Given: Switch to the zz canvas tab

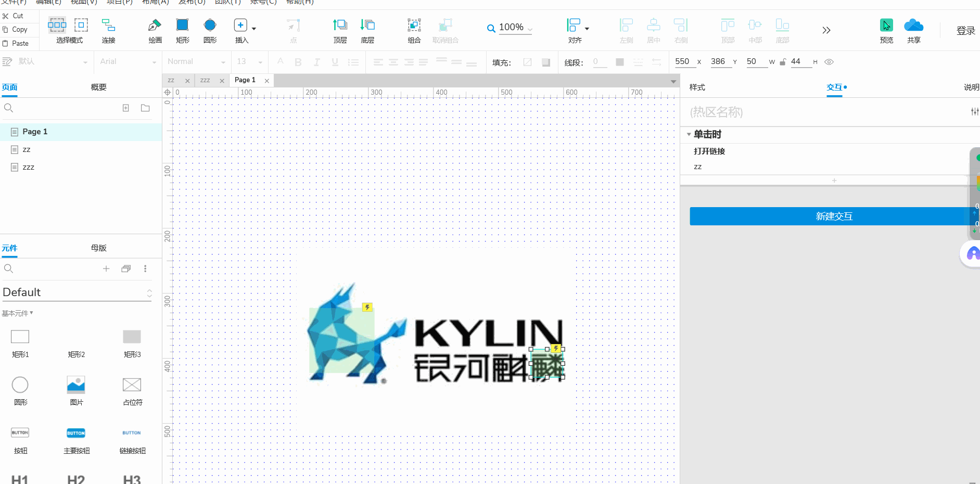Looking at the screenshot, I should (171, 80).
